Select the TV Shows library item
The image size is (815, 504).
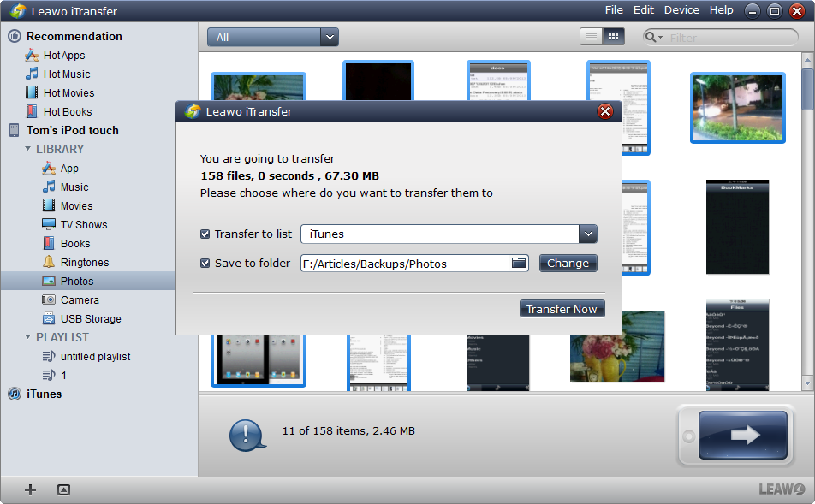(x=84, y=224)
